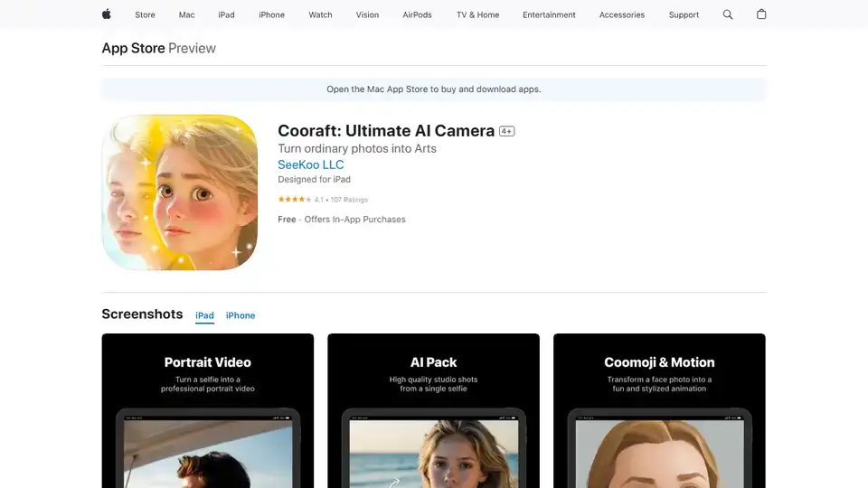Screen dimensions: 868x488
Task: Open the Store menu
Action: pos(145,15)
